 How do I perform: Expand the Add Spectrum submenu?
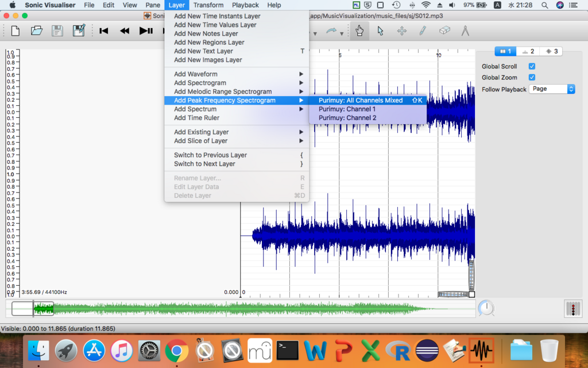[x=237, y=109]
